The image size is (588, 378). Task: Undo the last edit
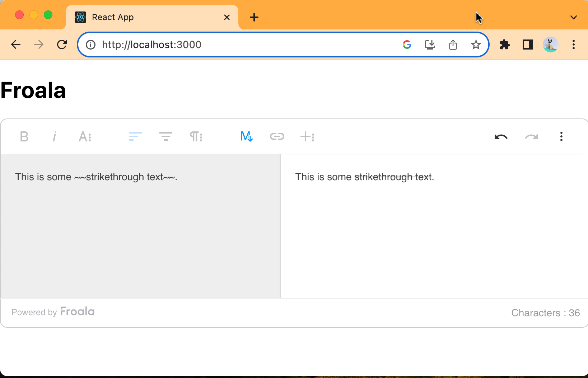(501, 136)
